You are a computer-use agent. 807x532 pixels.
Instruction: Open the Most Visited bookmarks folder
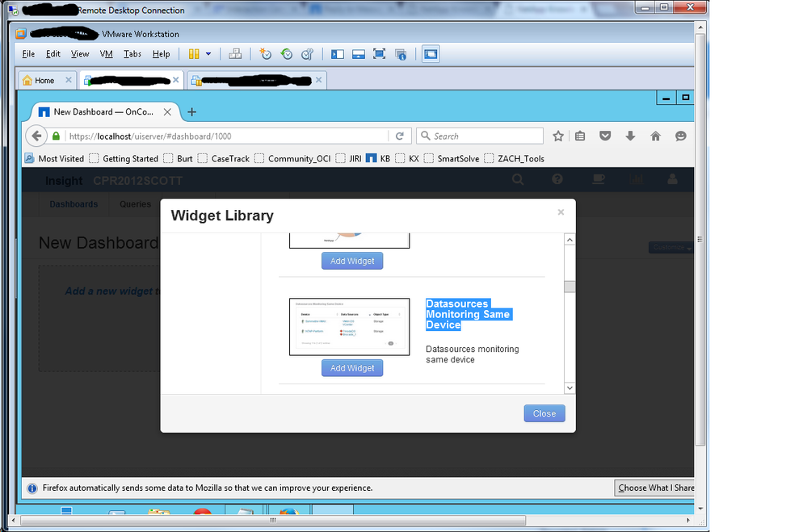pos(54,158)
